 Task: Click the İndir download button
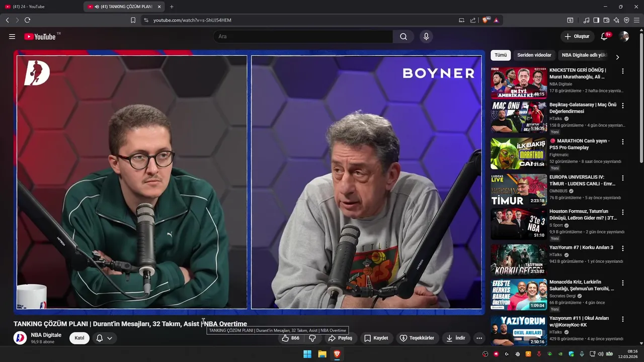click(455, 338)
